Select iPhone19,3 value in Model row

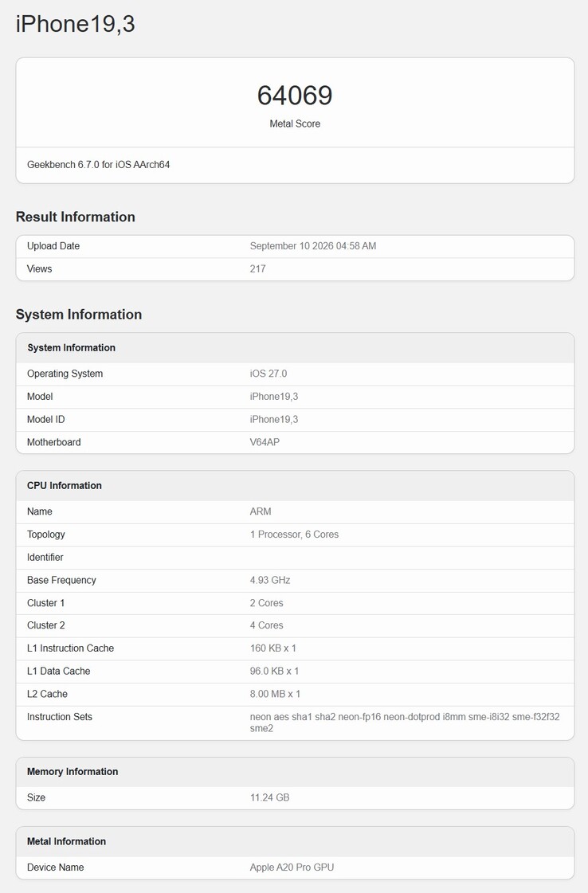[x=274, y=397]
